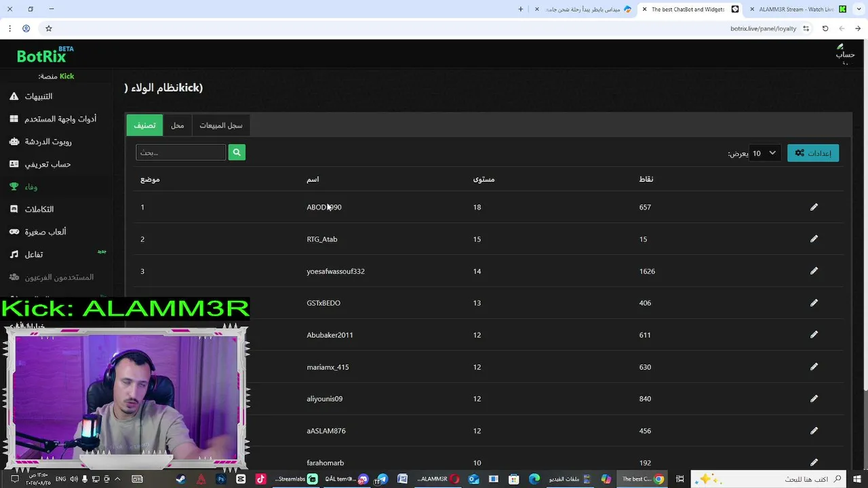The width and height of the screenshot is (868, 488).
Task: Click pencil icon for Abubaker2011
Action: (814, 334)
